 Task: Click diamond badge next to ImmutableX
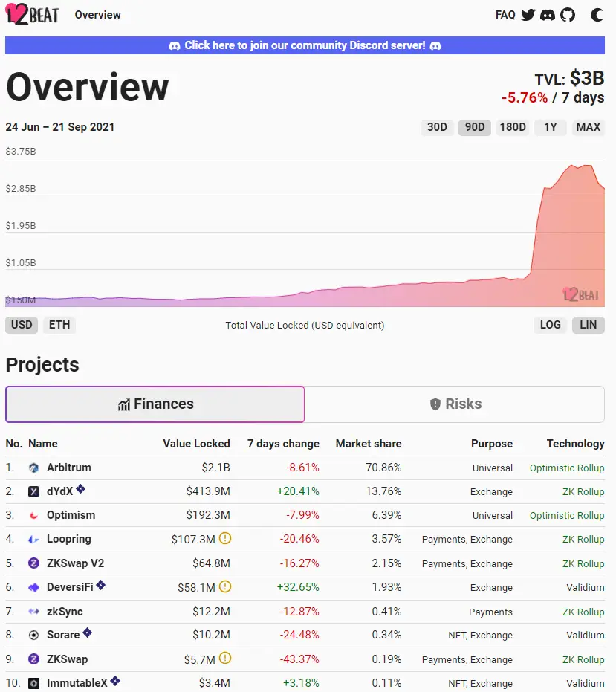(115, 681)
